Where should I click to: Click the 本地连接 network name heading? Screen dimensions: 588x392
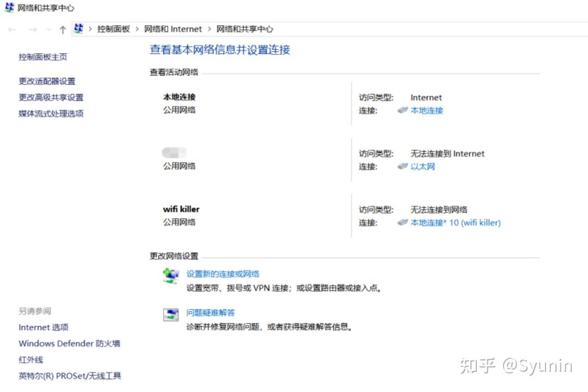coord(179,97)
